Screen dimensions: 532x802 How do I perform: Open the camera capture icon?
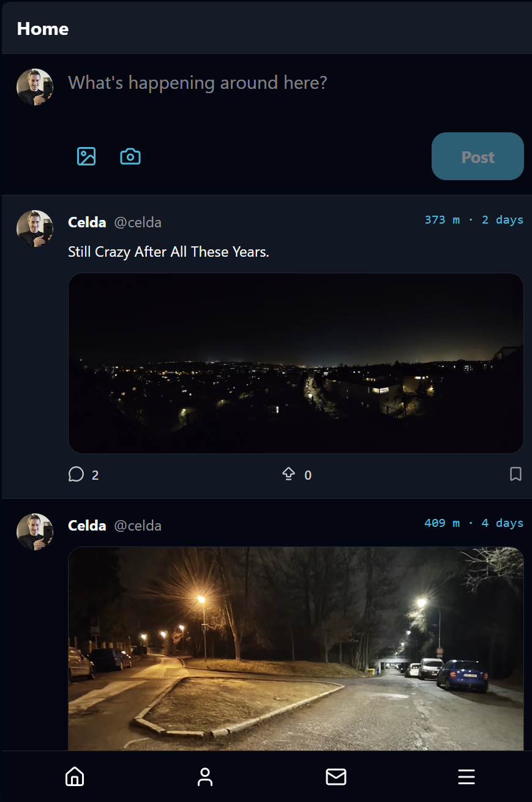tap(130, 156)
